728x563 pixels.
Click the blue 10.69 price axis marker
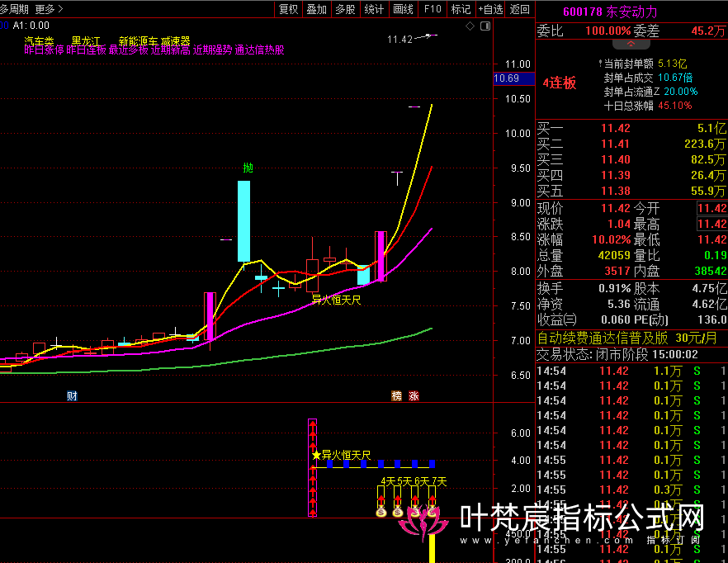click(x=514, y=78)
